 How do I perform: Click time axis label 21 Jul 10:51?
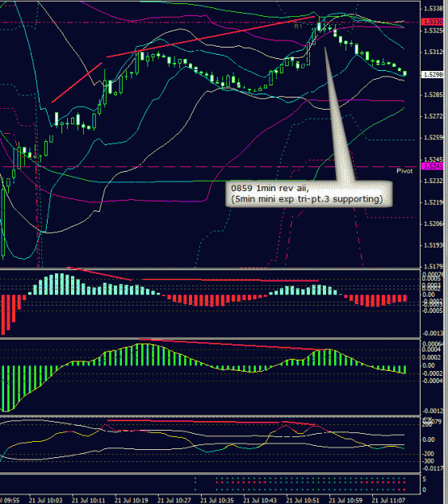pos(303,501)
